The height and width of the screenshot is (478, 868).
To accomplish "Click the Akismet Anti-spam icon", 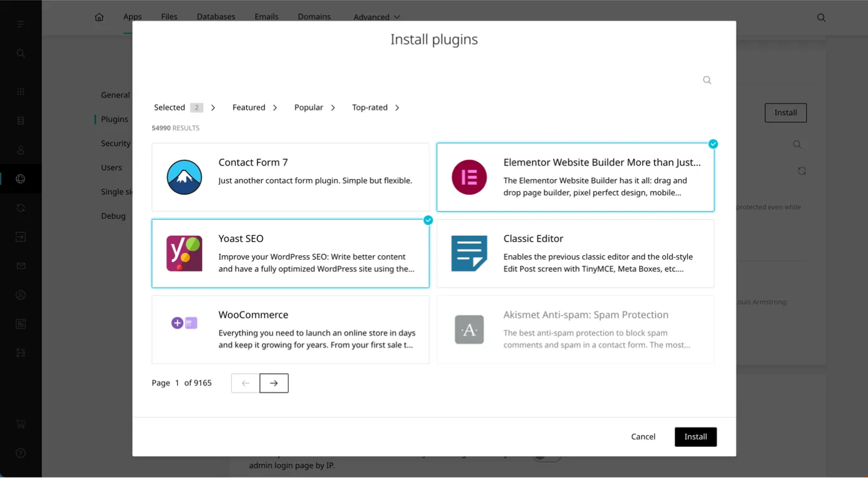I will (469, 329).
